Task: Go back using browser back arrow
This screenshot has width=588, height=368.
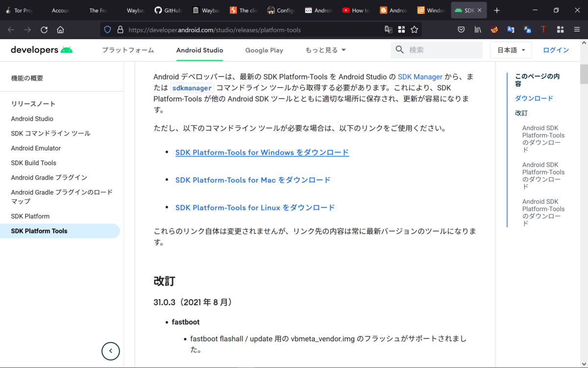Action: click(11, 30)
